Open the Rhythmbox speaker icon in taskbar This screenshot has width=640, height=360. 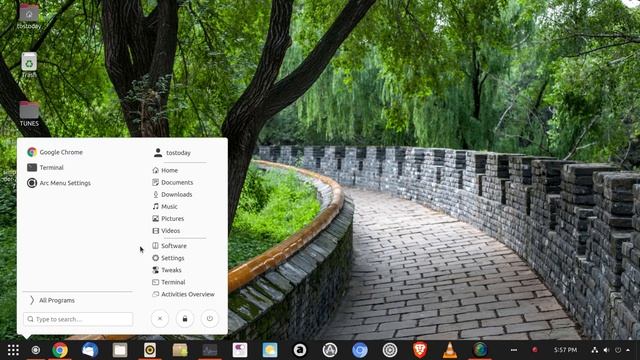[150, 350]
